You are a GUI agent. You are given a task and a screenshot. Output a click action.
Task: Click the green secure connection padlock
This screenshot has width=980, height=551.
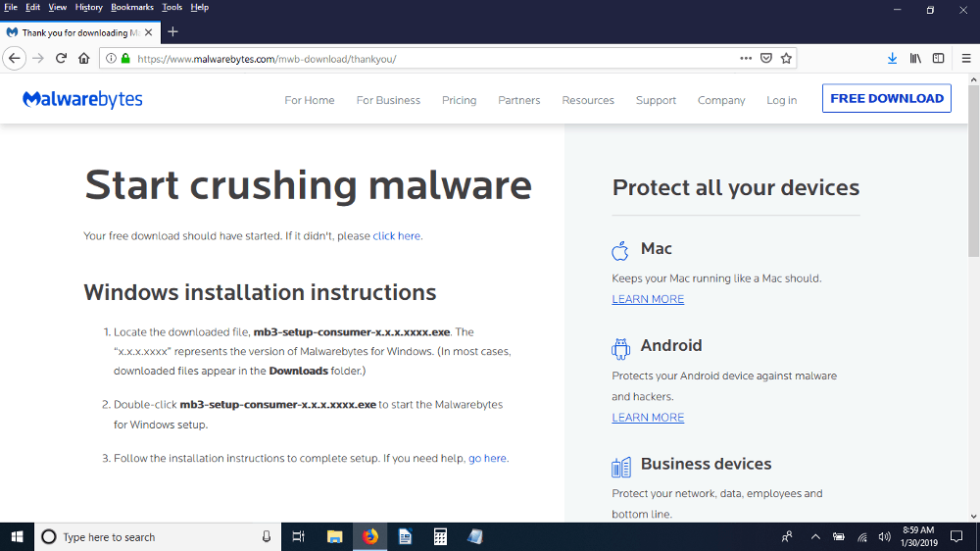coord(125,59)
